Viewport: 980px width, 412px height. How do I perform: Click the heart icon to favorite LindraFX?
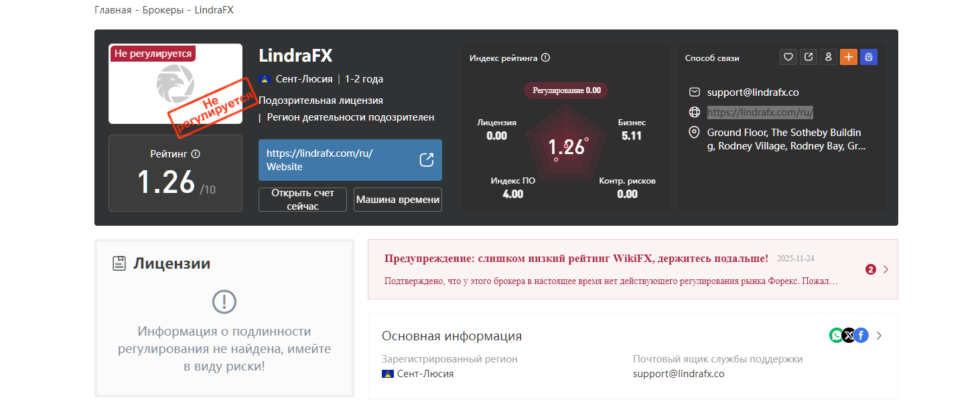pos(788,57)
